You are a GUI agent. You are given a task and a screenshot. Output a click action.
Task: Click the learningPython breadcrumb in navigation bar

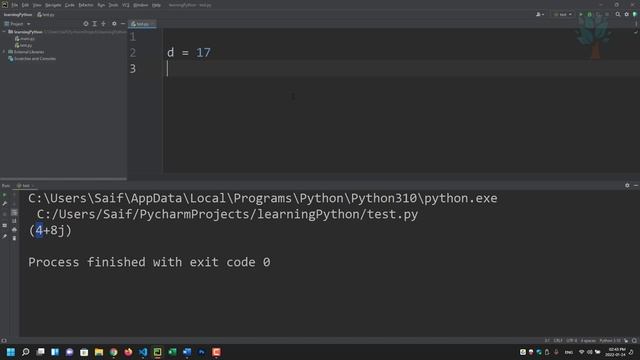(x=18, y=15)
